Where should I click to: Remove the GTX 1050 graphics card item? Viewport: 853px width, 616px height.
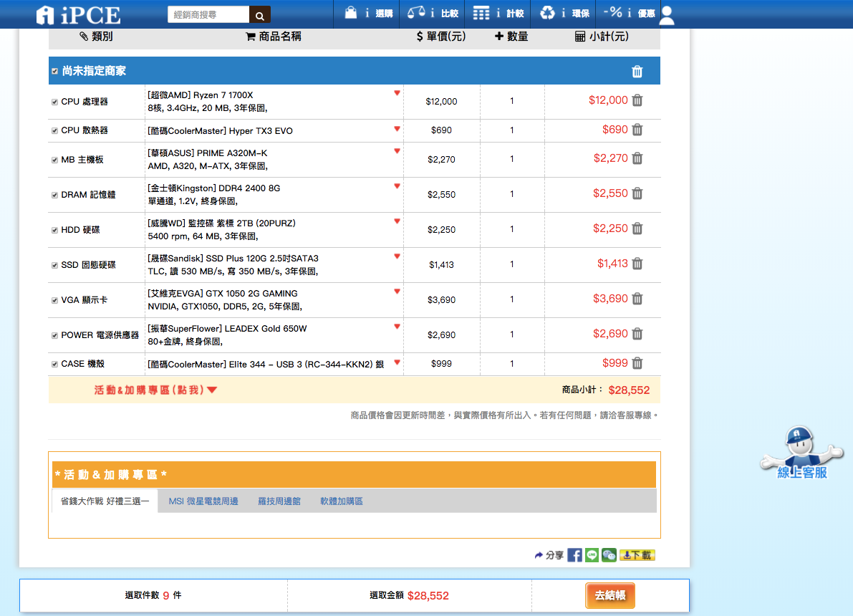click(637, 299)
